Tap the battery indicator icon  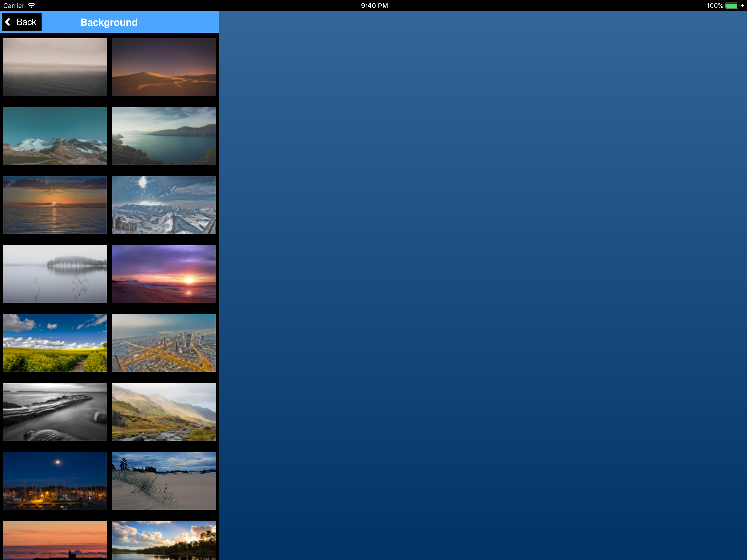point(732,5)
